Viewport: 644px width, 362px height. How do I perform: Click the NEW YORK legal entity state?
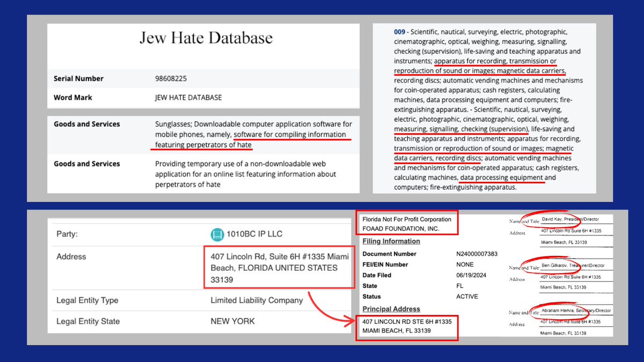(x=232, y=321)
